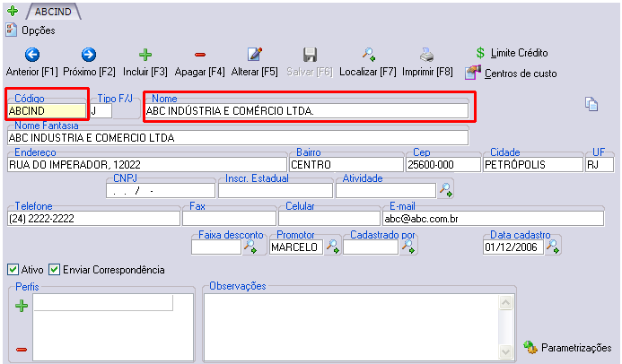Click the Fax field

tap(229, 219)
